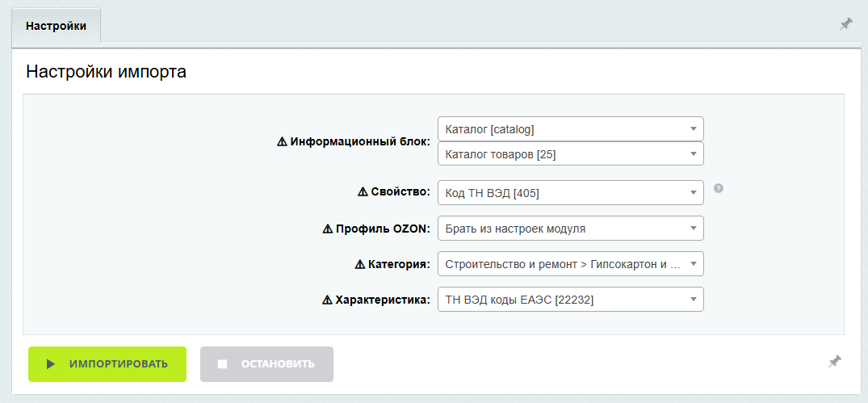This screenshot has width=868, height=403.
Task: Click the warning icon before Информационный блок
Action: pos(283,141)
